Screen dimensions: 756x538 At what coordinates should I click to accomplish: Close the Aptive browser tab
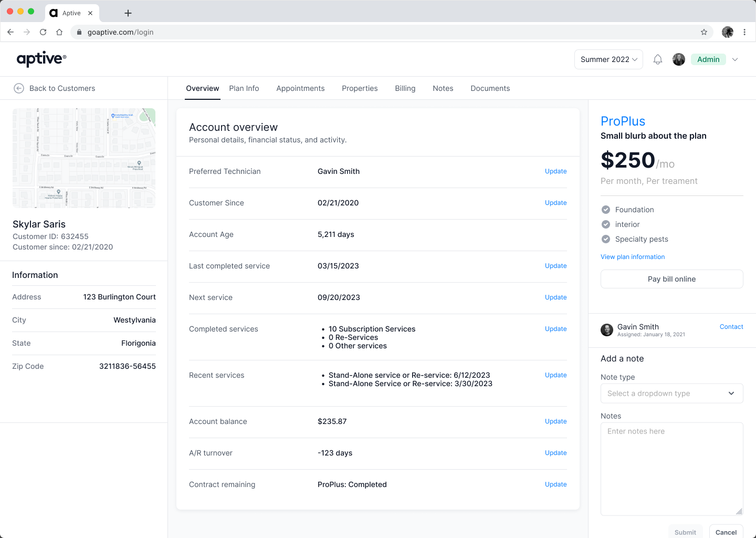point(90,13)
